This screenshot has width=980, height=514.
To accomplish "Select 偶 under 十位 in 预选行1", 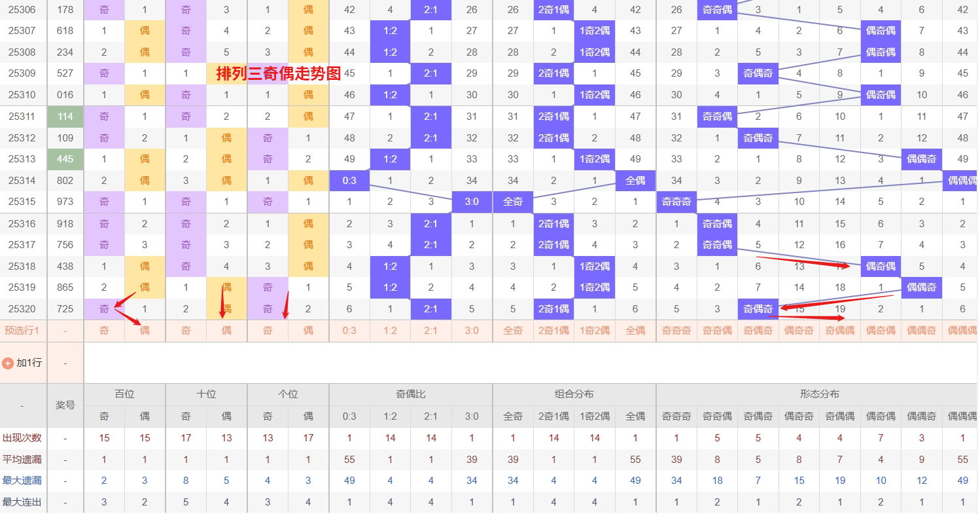I will coord(226,331).
